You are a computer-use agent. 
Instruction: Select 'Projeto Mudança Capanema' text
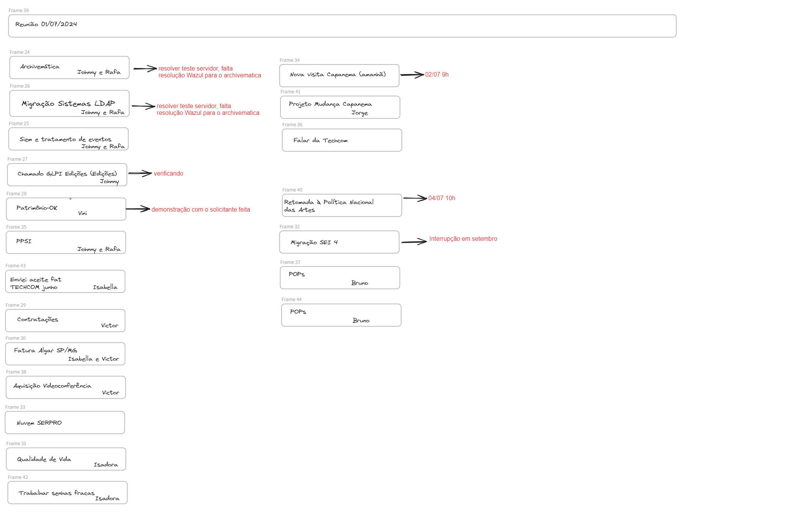point(330,104)
